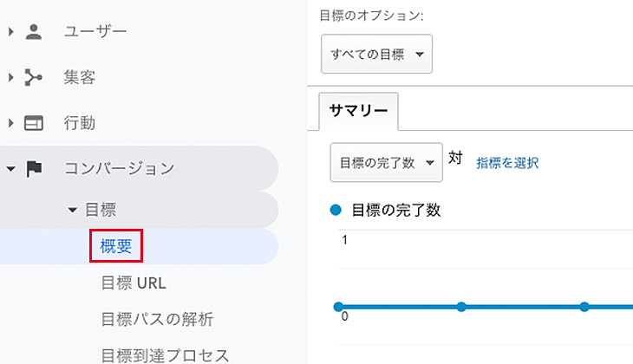Open the すべての目標 dropdown
This screenshot has height=364, width=633.
click(376, 54)
